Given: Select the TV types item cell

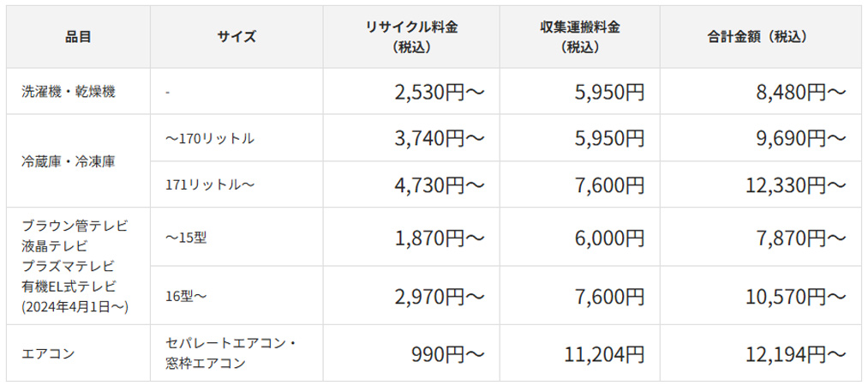Looking at the screenshot, I should point(76,266).
